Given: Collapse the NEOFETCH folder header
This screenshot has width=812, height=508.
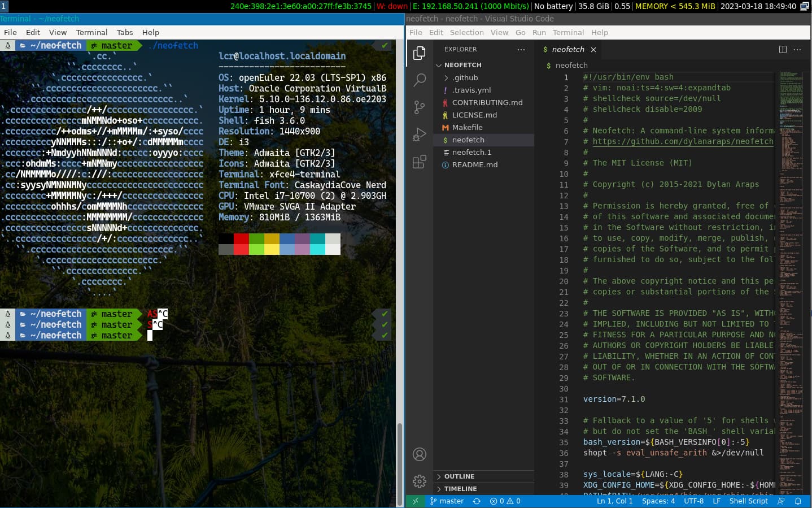Looking at the screenshot, I should [x=462, y=65].
